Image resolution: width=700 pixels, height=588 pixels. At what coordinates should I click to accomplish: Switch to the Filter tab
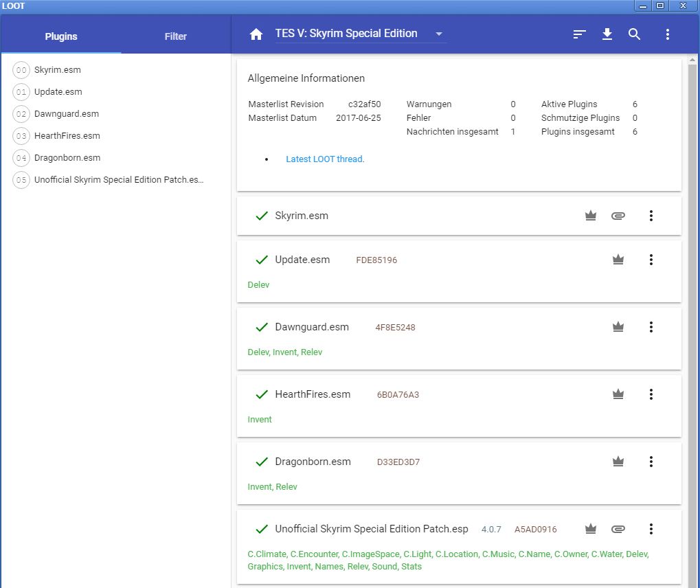point(175,36)
